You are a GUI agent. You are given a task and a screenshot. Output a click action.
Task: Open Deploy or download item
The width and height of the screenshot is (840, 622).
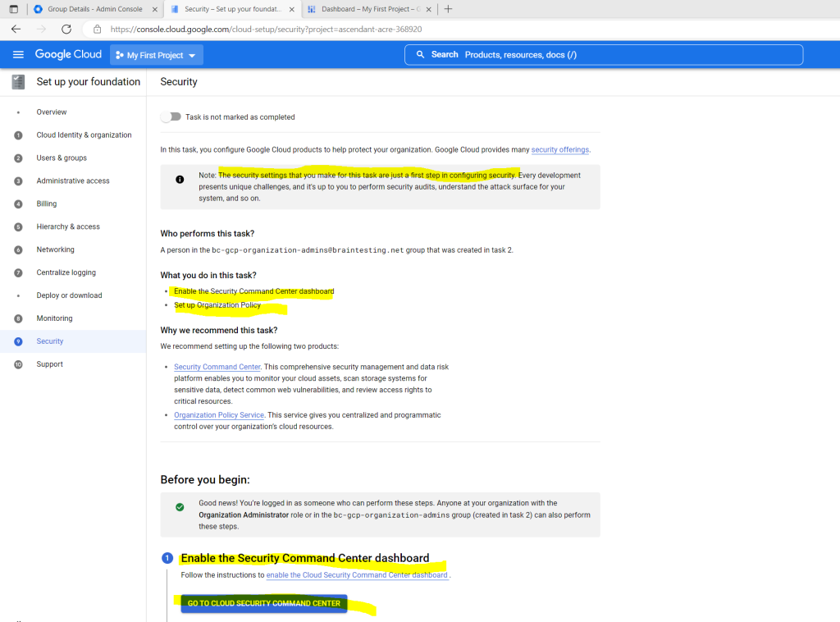(69, 295)
